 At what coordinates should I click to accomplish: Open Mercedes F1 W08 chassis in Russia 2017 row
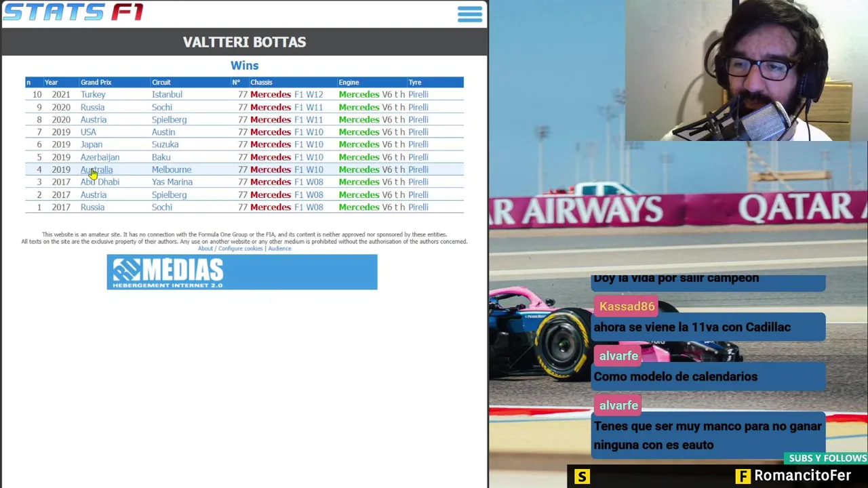[x=286, y=207]
